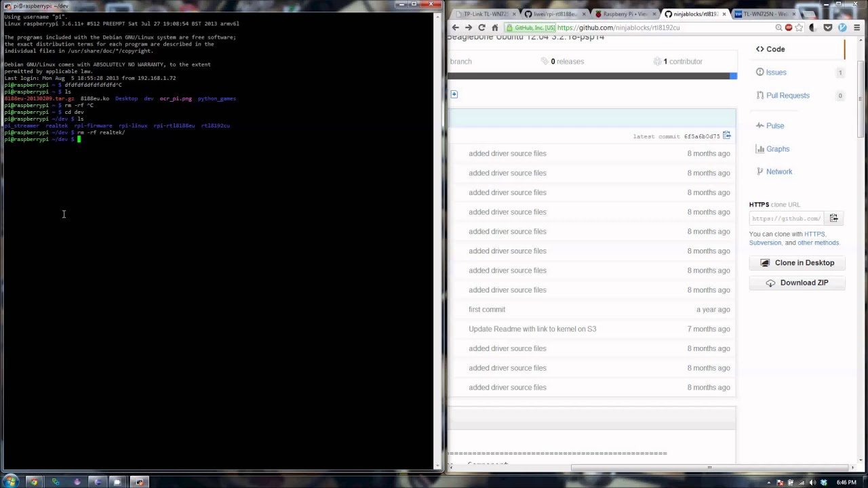Open the Pocket extension icon

827,28
